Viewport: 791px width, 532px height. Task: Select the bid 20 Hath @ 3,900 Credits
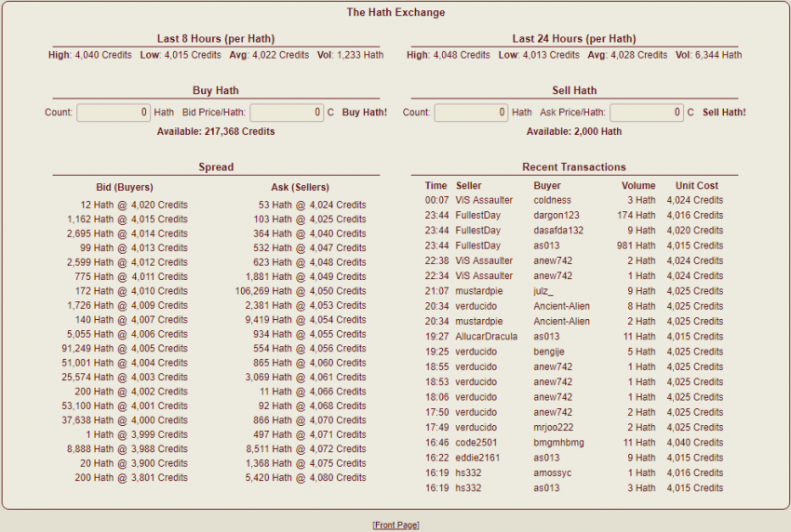click(134, 463)
